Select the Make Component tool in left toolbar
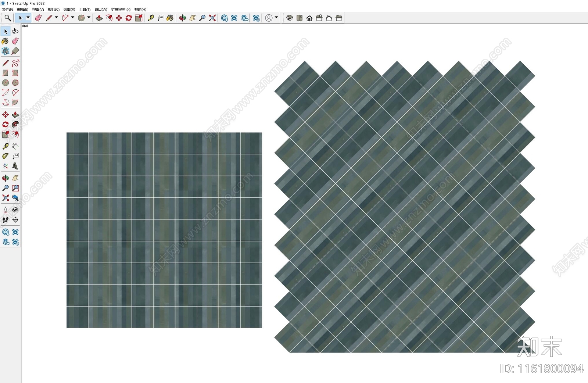This screenshot has height=383, width=588. pyautogui.click(x=6, y=51)
